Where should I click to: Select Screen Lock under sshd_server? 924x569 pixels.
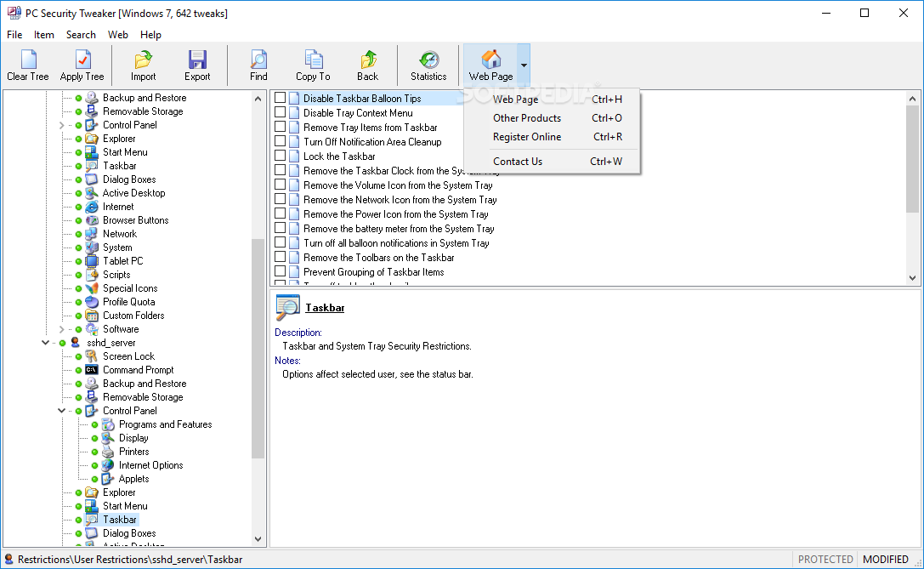128,356
